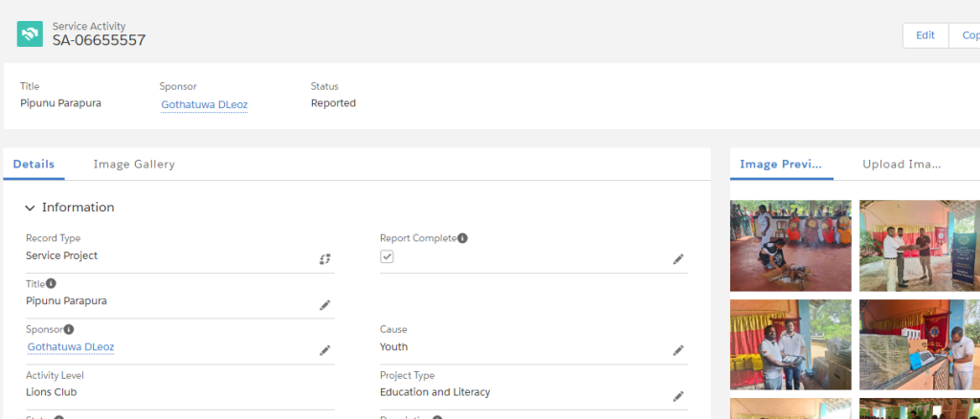Click info icon next to Report Complete

point(462,238)
